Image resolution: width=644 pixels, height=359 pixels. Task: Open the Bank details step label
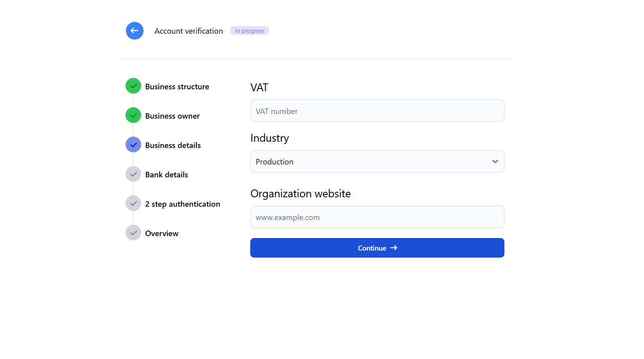(x=167, y=175)
